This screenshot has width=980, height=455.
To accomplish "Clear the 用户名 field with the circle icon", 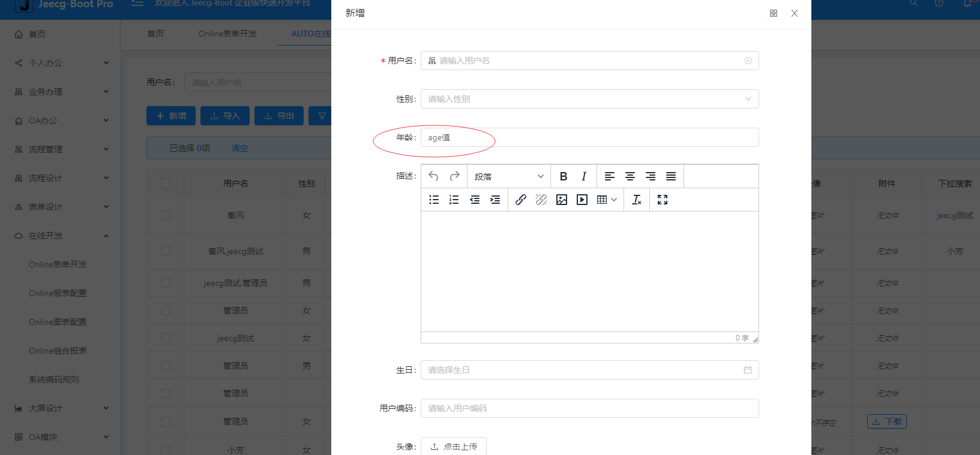I will tap(748, 61).
